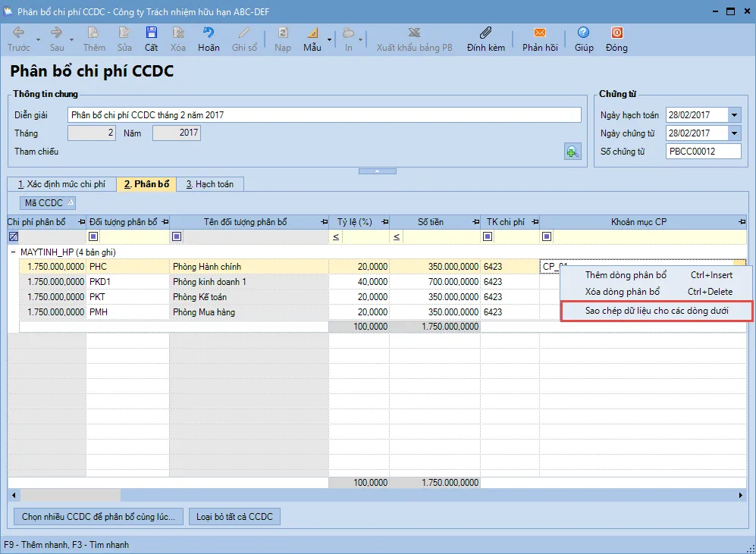Viewport: 756px width, 554px height.
Task: Click Loại bỏ tất cả CCDC button
Action: (235, 517)
